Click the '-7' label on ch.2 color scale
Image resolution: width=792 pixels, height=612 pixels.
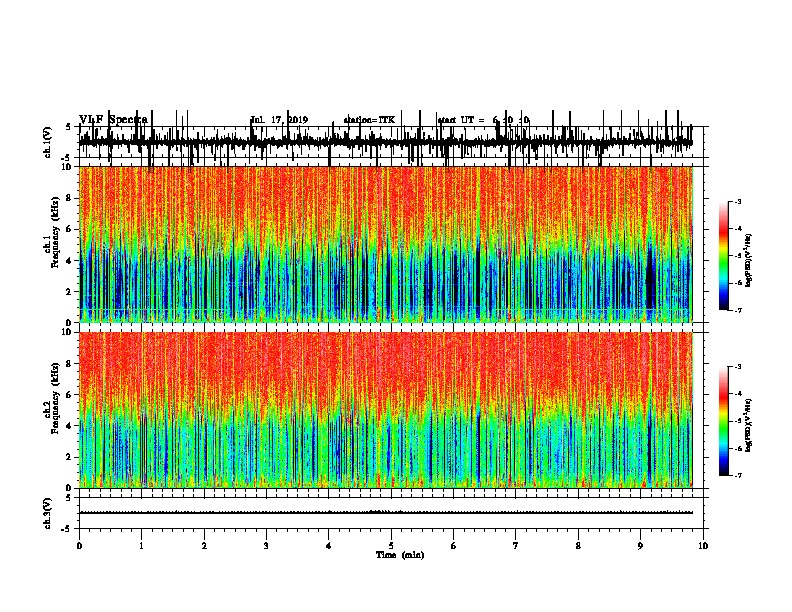pyautogui.click(x=737, y=475)
